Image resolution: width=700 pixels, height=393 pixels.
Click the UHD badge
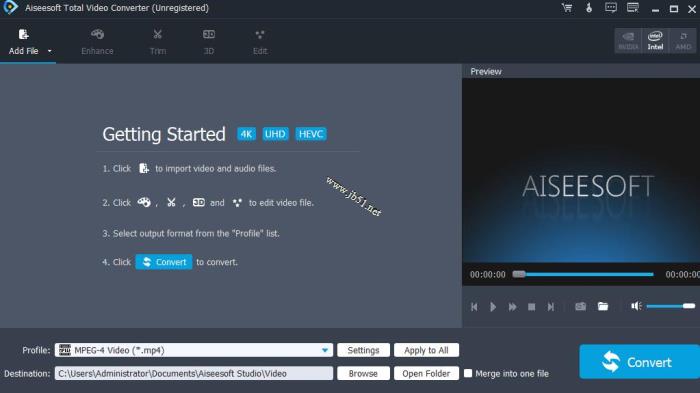pyautogui.click(x=275, y=134)
